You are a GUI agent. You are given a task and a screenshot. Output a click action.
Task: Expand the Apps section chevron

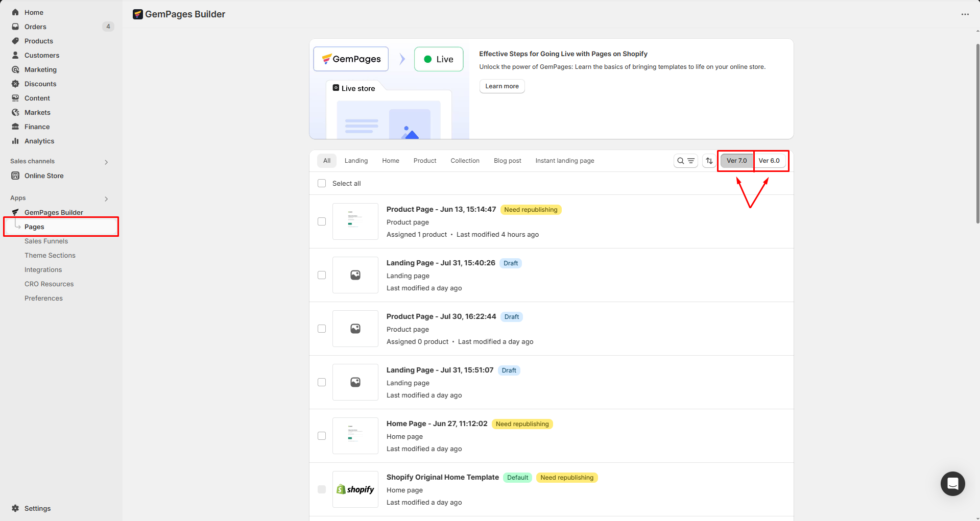106,199
